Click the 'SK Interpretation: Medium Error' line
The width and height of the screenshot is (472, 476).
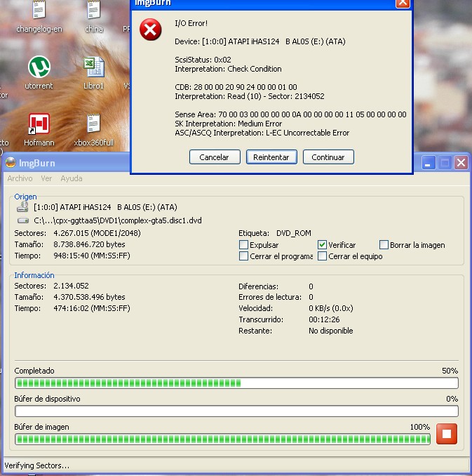[229, 124]
